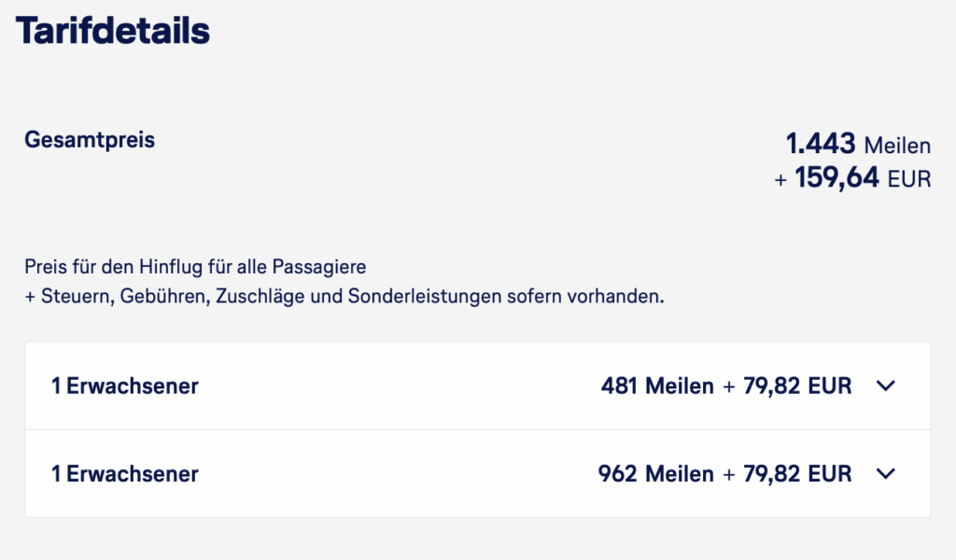Click the plus sign after '962 Meilen'
The height and width of the screenshot is (560, 956).
point(729,474)
